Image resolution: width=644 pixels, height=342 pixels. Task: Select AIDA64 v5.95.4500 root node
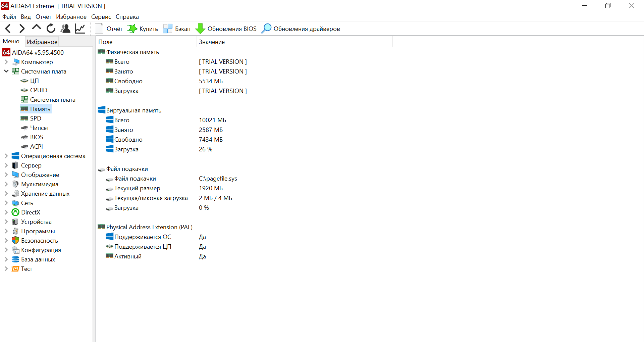click(38, 52)
